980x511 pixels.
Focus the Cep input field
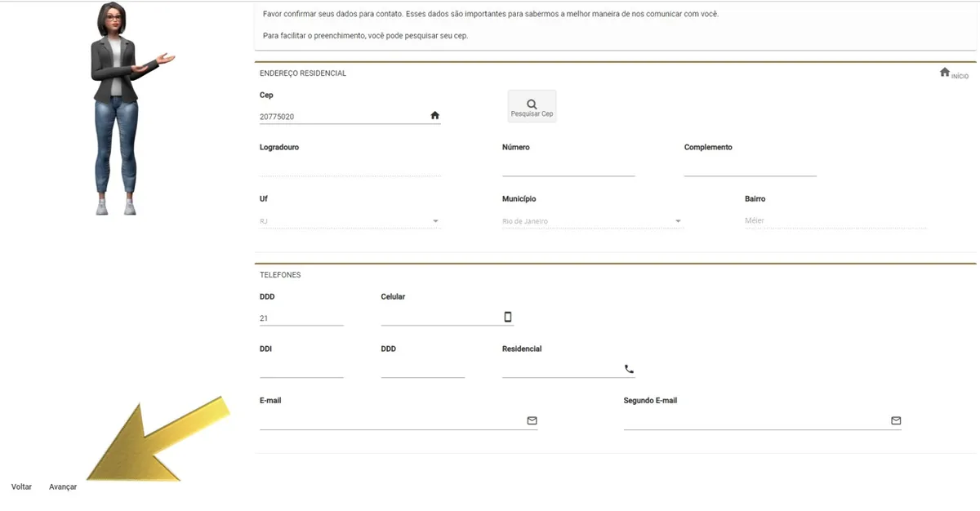[343, 117]
